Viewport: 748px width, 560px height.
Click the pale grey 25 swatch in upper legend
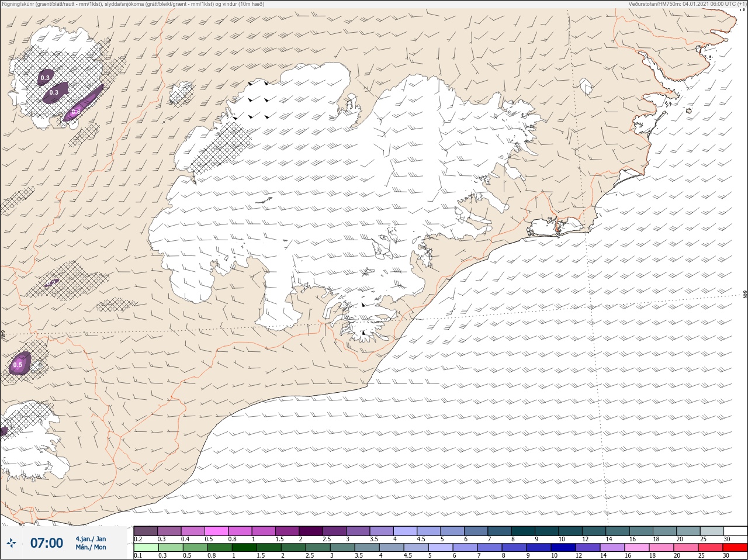click(712, 531)
